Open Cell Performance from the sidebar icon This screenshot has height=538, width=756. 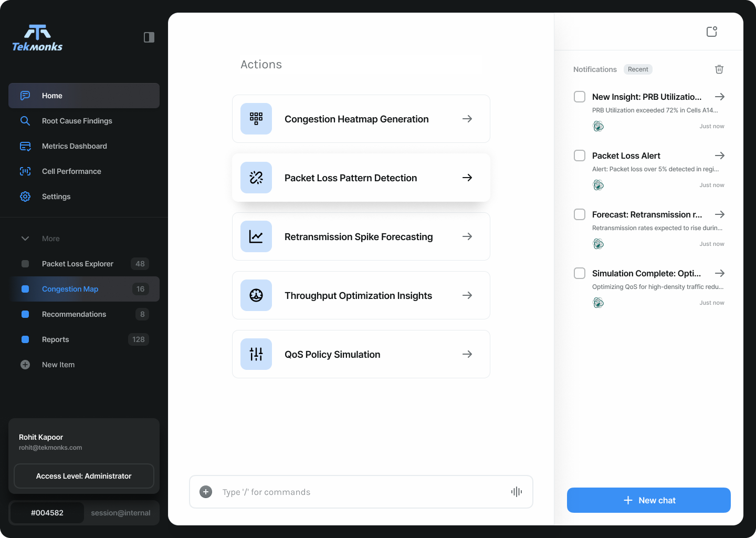[x=25, y=171]
